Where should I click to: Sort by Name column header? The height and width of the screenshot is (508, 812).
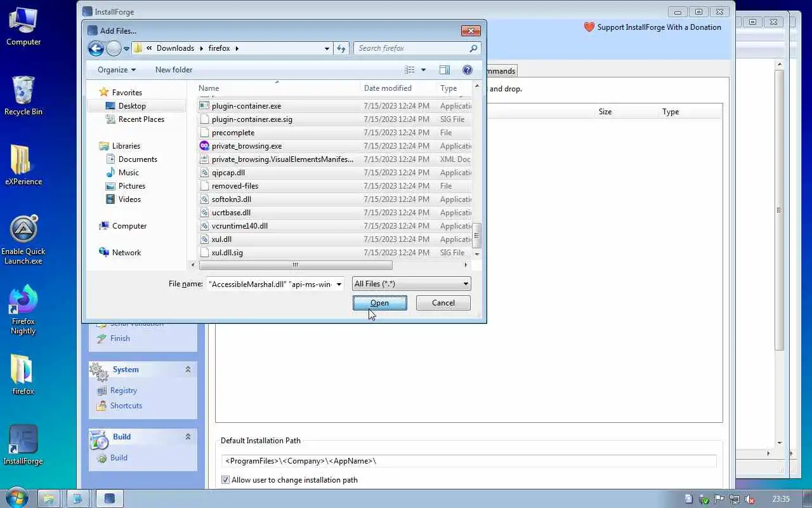(x=278, y=88)
